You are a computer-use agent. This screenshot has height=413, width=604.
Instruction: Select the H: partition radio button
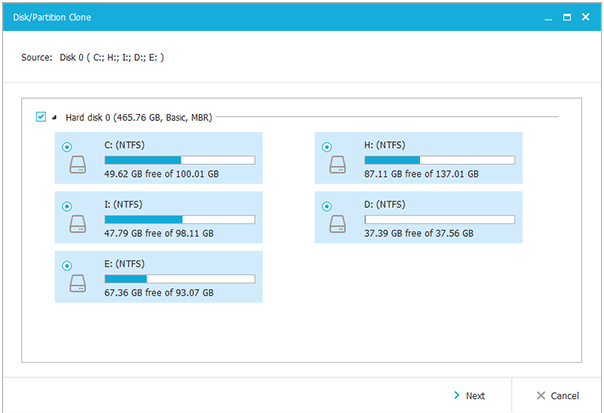[327, 146]
